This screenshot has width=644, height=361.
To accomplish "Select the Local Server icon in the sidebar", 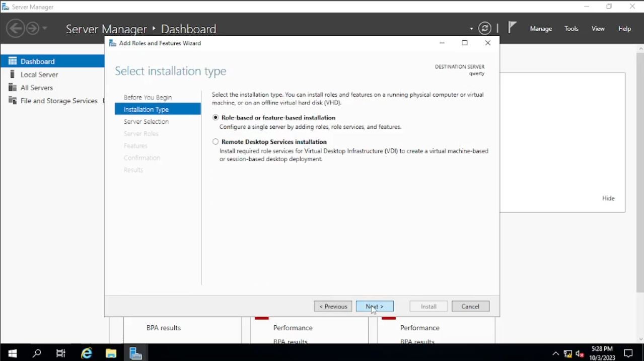I will (x=13, y=75).
